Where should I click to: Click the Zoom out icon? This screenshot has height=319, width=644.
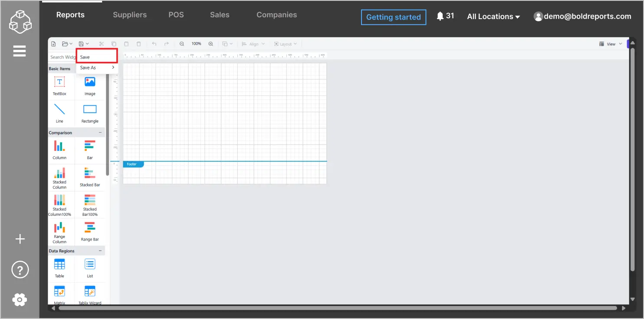tap(181, 44)
